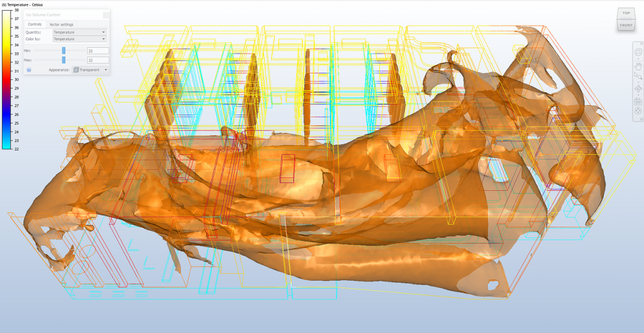
Task: Click the Max value field
Action: pos(97,60)
